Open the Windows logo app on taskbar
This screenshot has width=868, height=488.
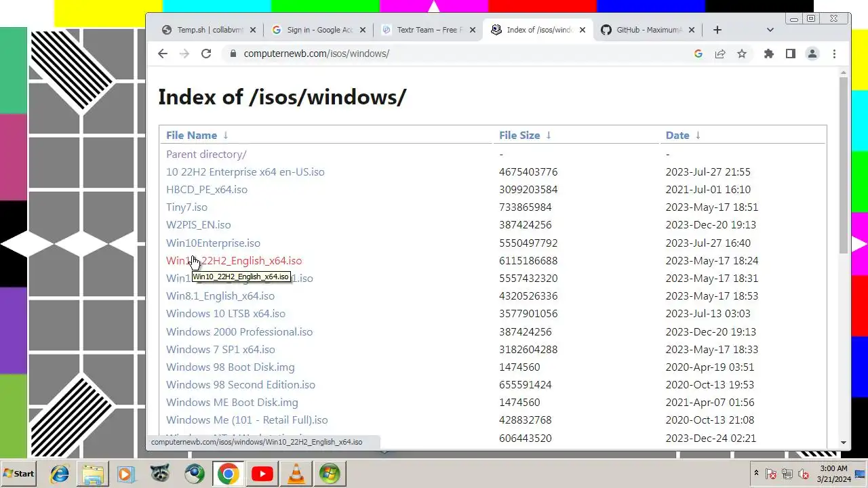(330, 474)
